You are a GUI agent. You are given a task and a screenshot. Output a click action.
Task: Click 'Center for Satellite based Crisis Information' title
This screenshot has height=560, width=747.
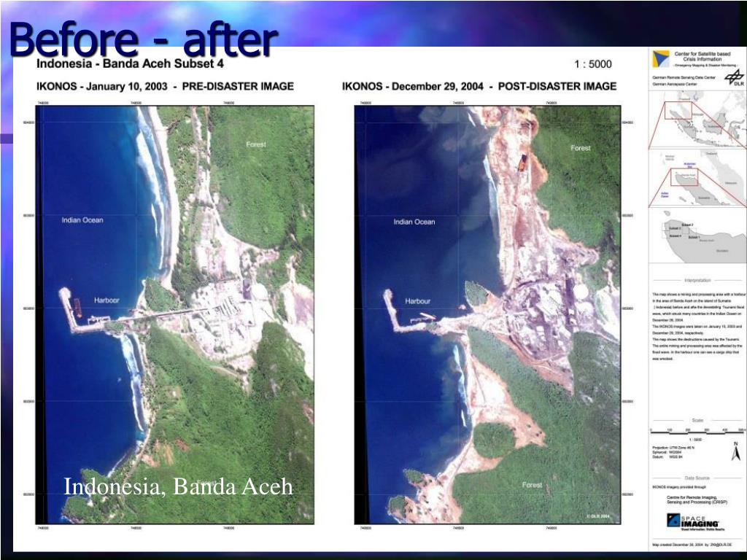[703, 57]
